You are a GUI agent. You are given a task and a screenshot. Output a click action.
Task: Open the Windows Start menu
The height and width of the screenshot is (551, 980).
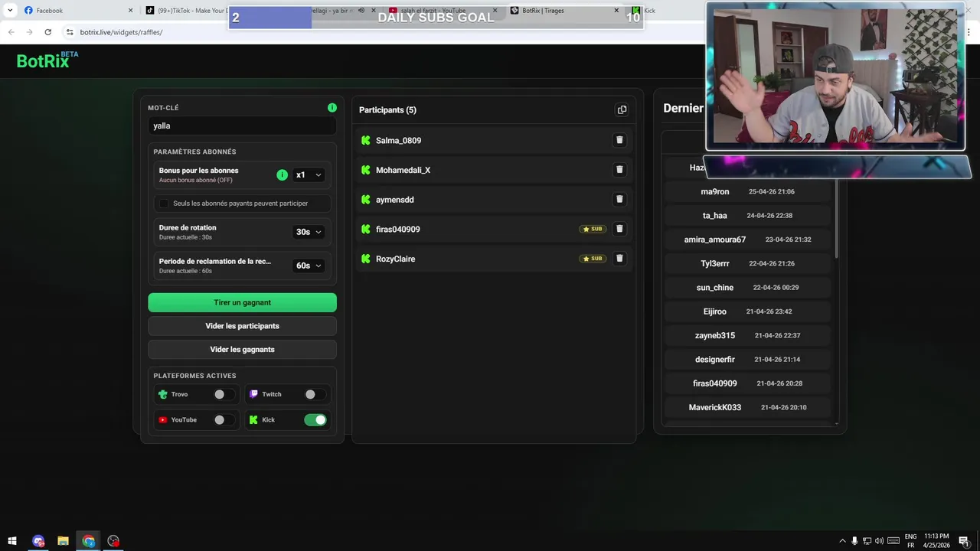click(x=12, y=541)
